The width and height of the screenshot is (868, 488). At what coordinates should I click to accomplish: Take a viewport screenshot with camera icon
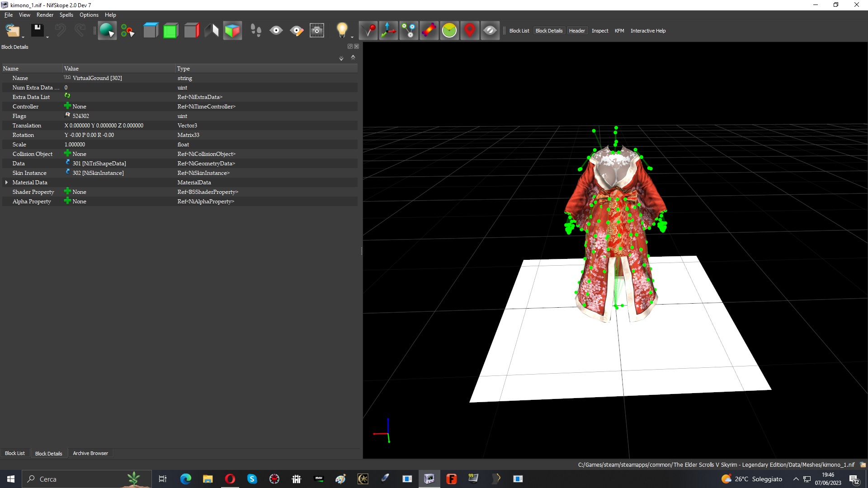pyautogui.click(x=317, y=31)
